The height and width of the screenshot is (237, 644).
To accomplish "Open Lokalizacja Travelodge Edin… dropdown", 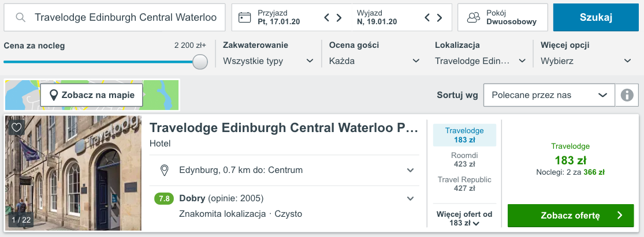I will click(x=480, y=61).
